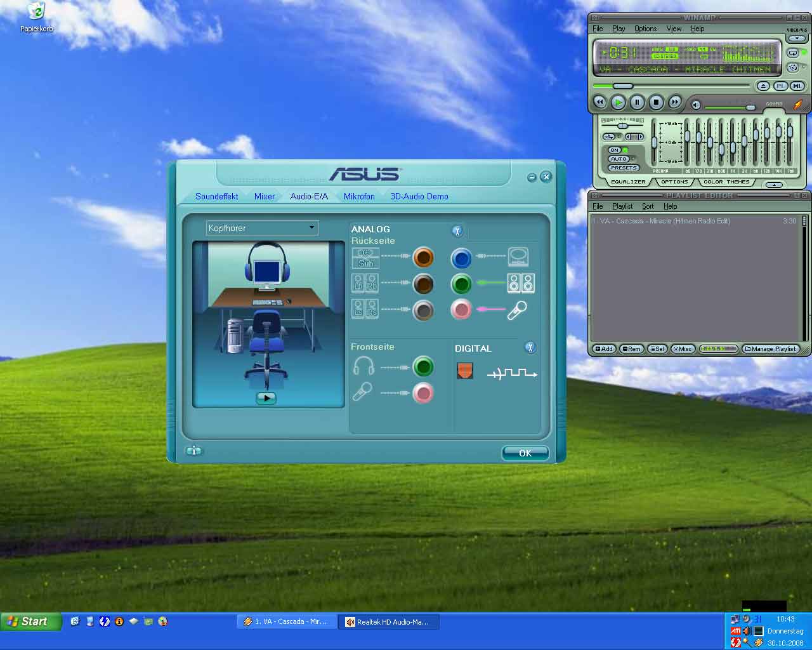Click the pink front microphone jack

(423, 394)
